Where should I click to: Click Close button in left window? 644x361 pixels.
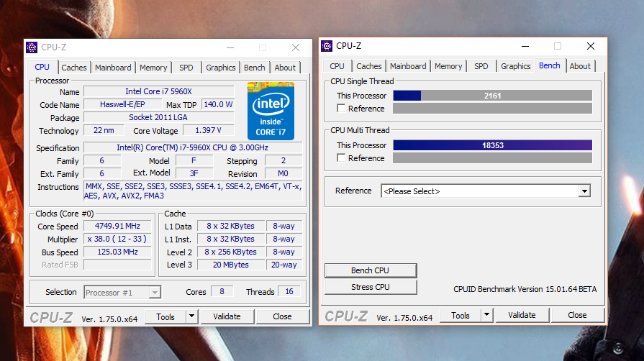(x=283, y=316)
